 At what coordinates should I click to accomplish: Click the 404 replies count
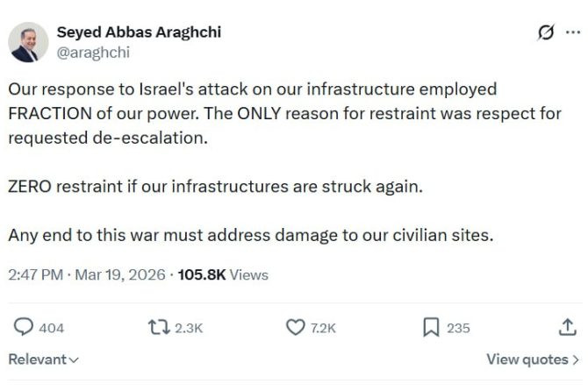pyautogui.click(x=52, y=328)
